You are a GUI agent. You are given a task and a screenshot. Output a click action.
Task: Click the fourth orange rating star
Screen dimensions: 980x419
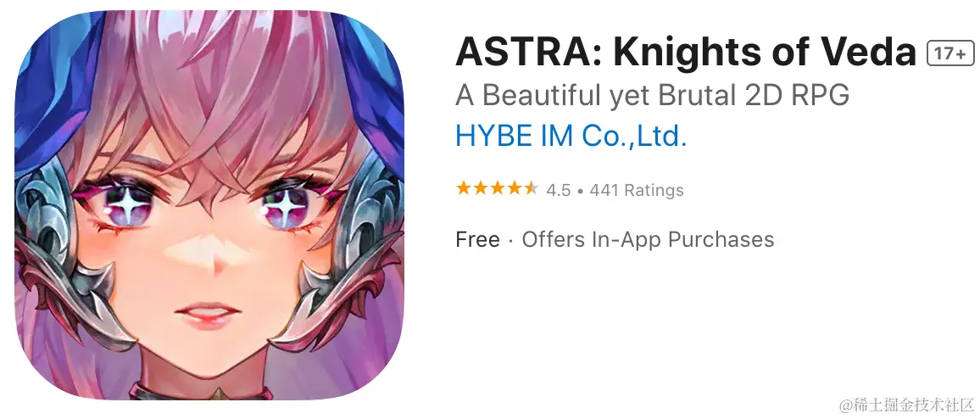(x=515, y=188)
